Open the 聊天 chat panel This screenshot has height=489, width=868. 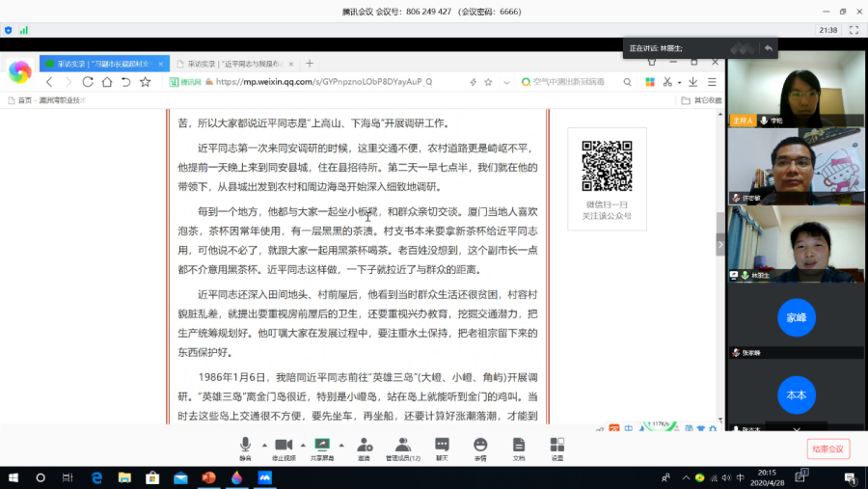pos(442,448)
